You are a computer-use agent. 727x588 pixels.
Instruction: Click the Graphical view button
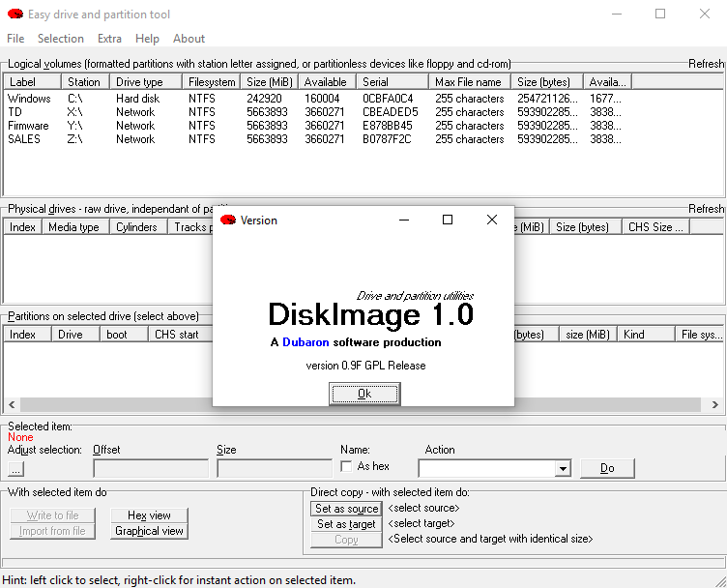149,531
